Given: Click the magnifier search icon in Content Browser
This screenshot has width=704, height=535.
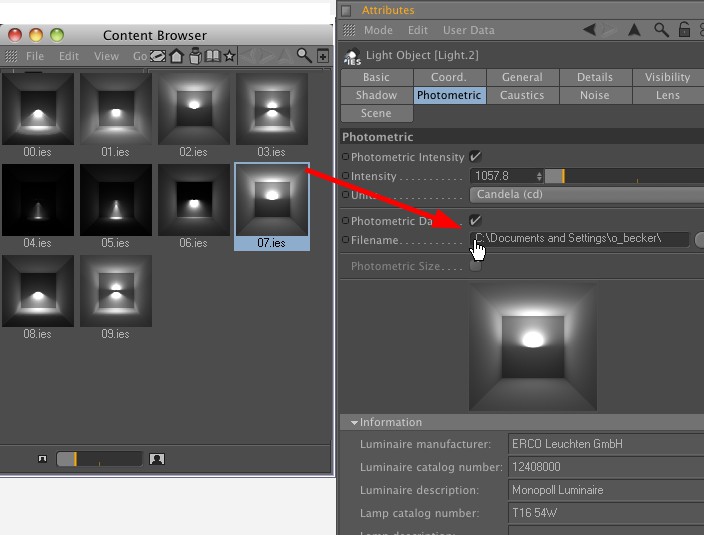Looking at the screenshot, I should (304, 56).
